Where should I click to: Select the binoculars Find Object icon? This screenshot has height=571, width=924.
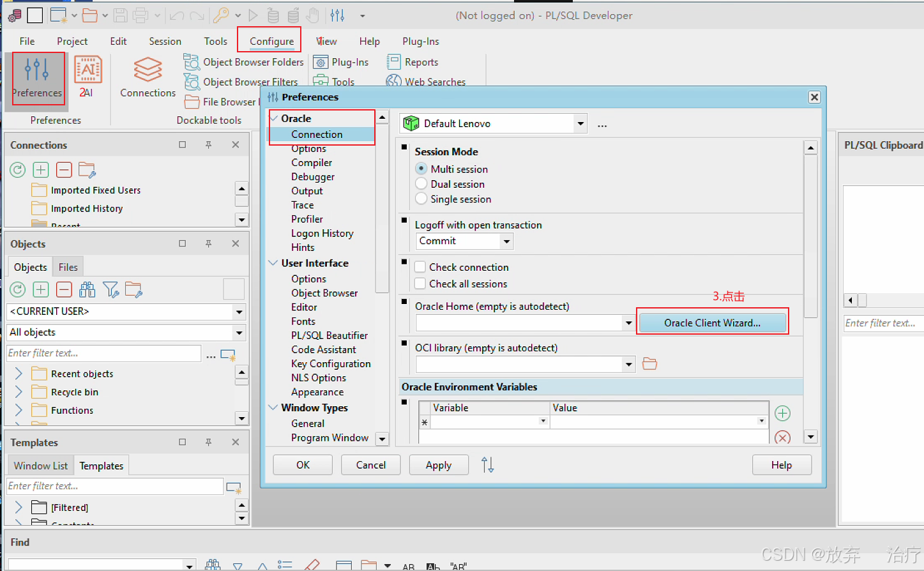(x=87, y=289)
